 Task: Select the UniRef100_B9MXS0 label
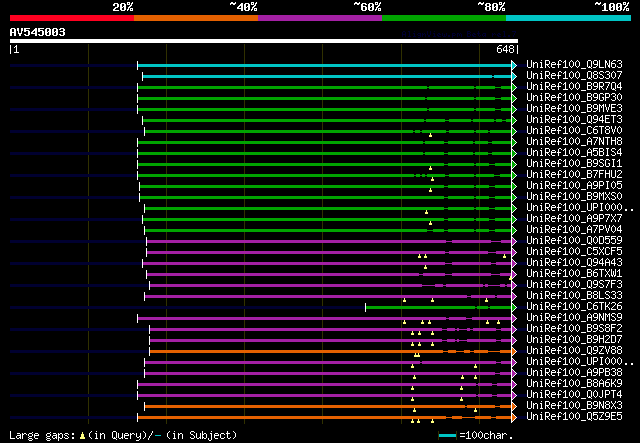[x=574, y=197]
